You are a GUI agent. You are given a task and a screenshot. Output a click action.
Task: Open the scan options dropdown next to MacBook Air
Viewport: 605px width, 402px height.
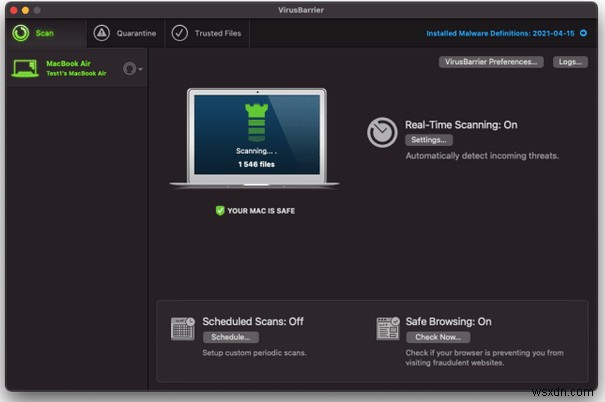(x=132, y=69)
